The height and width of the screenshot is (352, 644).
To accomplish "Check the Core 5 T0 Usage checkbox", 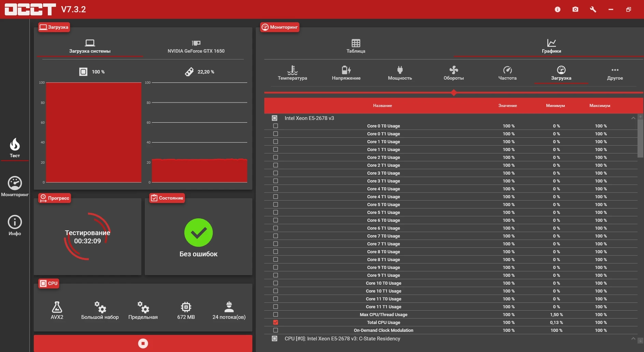I will (276, 204).
